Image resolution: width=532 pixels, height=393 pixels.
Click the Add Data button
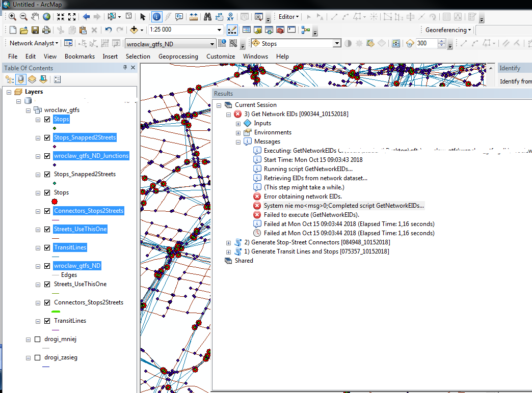tap(134, 30)
